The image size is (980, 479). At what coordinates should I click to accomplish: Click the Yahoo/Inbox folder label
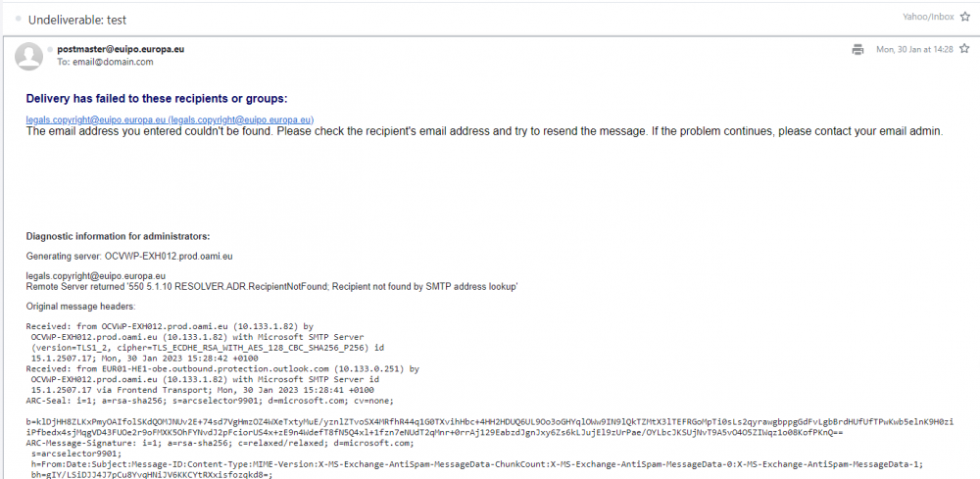point(928,17)
